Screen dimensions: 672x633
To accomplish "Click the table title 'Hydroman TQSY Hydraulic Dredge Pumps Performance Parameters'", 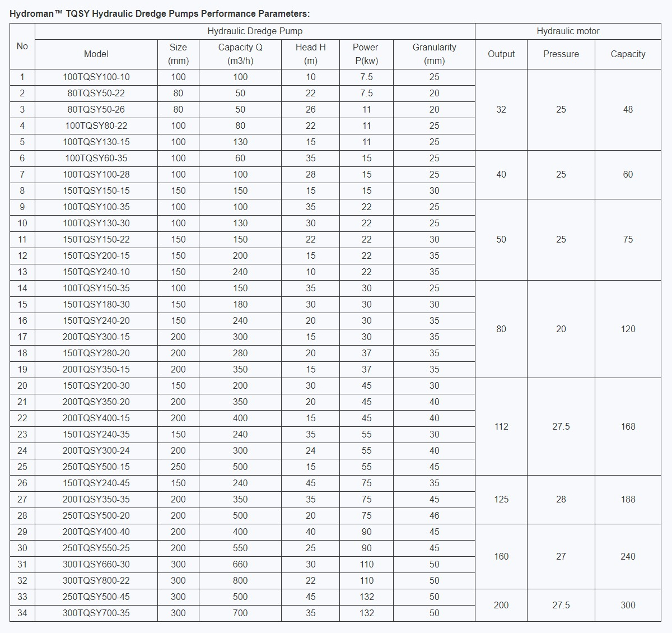I will [x=160, y=13].
